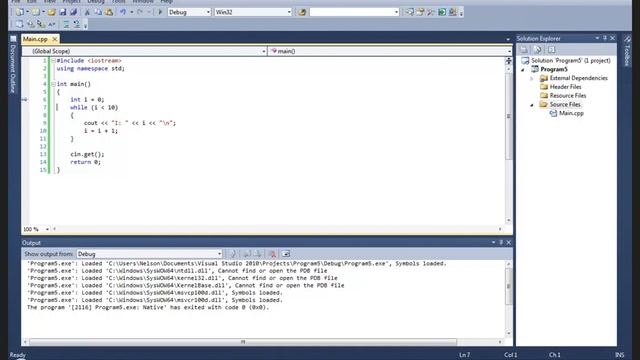Click the Copy toolbar icon
Viewport: 640px width, 360px height.
click(98, 12)
